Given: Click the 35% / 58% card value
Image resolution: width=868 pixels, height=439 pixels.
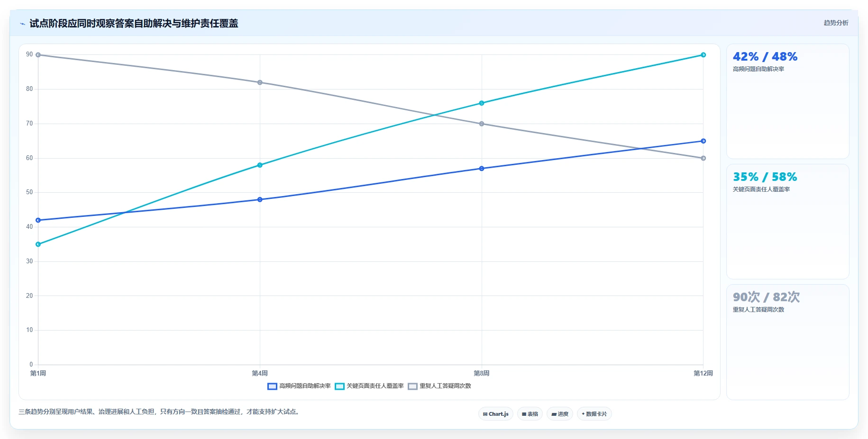Looking at the screenshot, I should pyautogui.click(x=765, y=177).
